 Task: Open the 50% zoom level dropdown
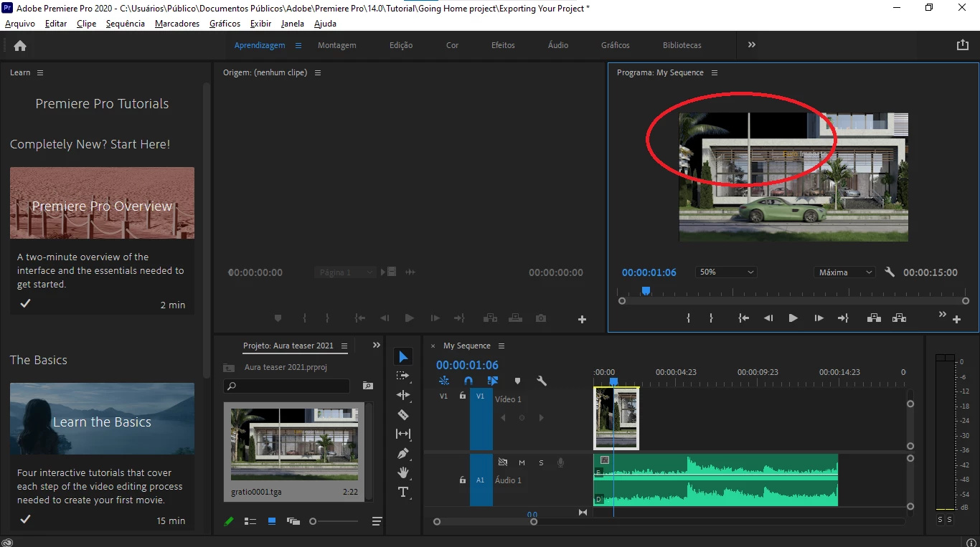pos(726,272)
